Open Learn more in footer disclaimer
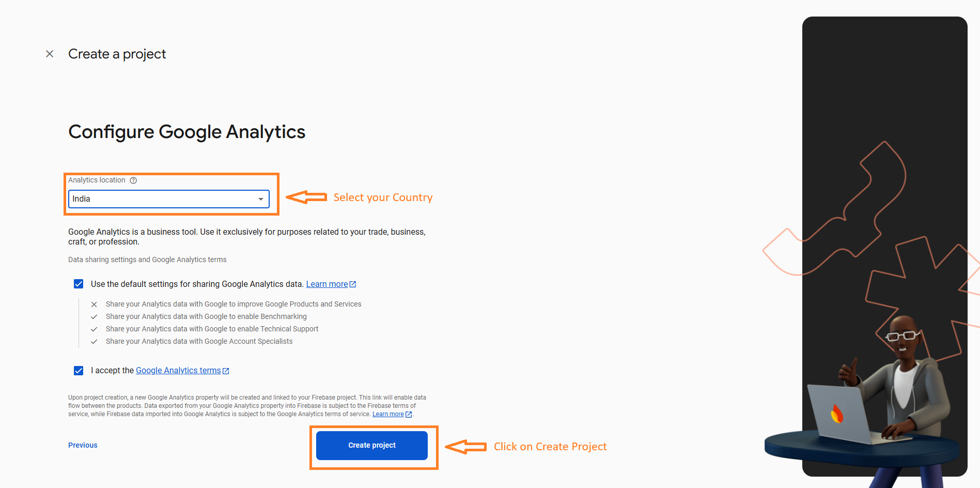This screenshot has width=980, height=488. [x=388, y=414]
